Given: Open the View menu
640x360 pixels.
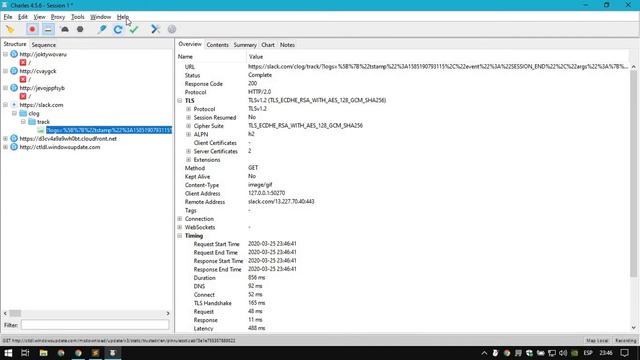Looking at the screenshot, I should coord(39,17).
